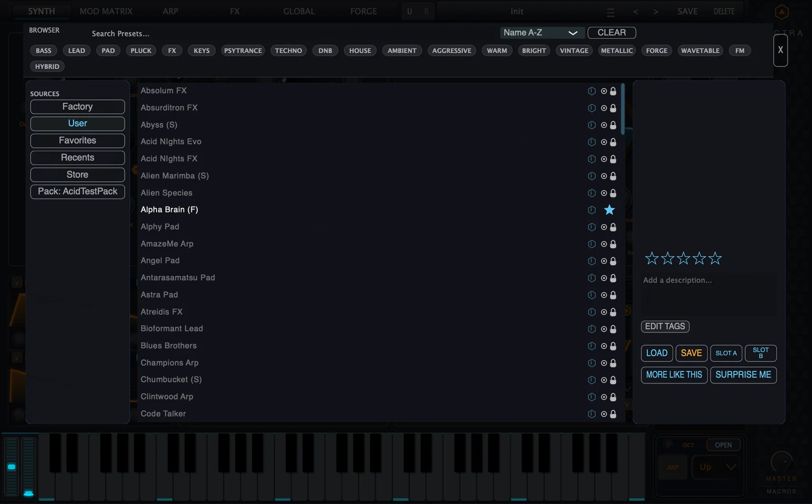Open the ARP tab
This screenshot has height=504, width=812.
click(171, 11)
